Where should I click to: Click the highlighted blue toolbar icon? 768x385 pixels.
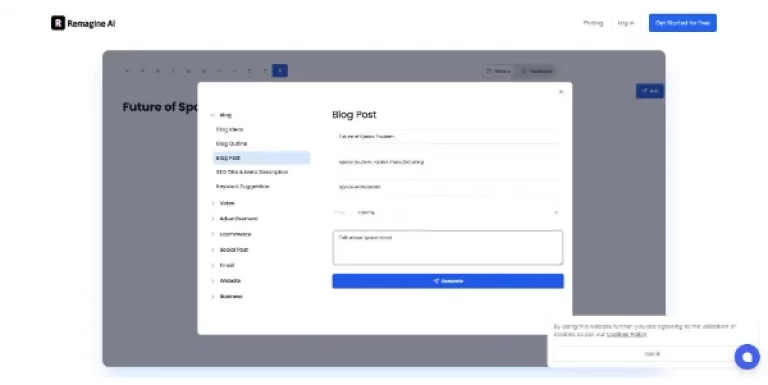[280, 71]
